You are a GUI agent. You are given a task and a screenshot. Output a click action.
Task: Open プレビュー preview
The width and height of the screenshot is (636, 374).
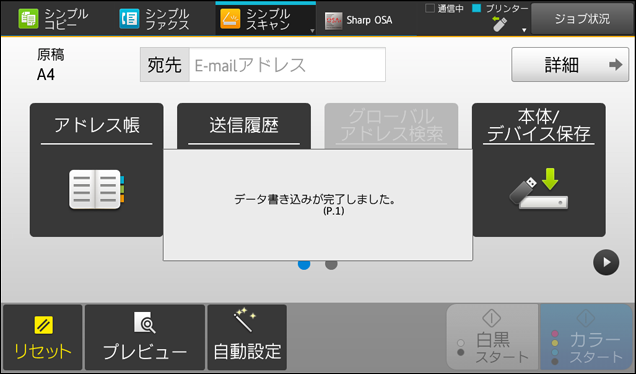click(x=145, y=337)
